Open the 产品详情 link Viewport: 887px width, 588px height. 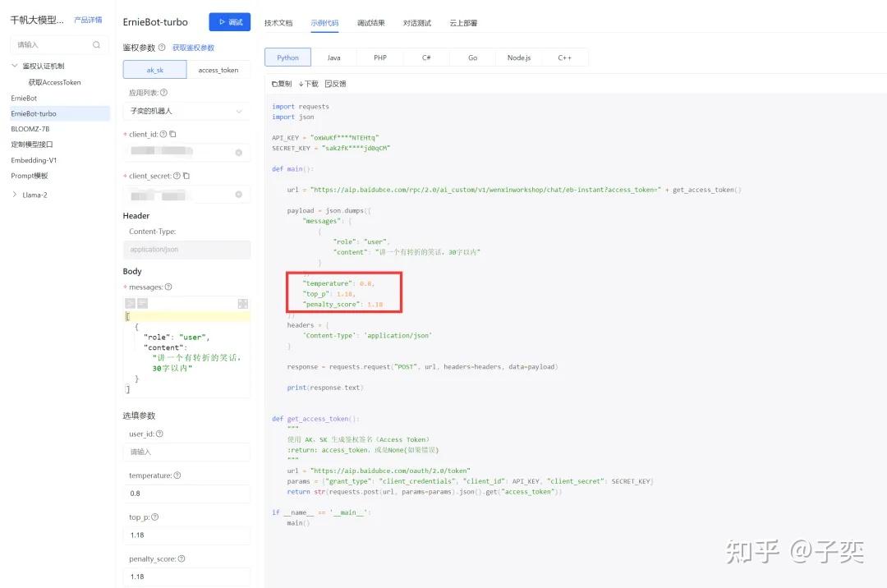pyautogui.click(x=88, y=20)
